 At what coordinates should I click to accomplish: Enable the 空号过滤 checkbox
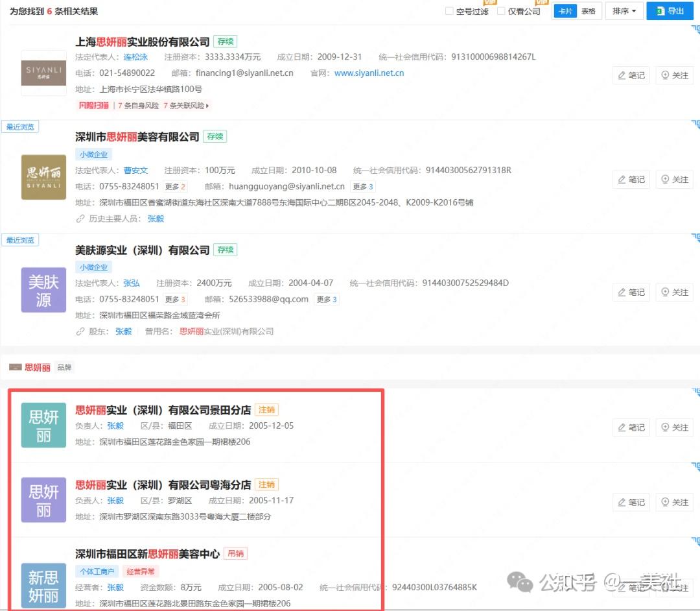click(450, 11)
